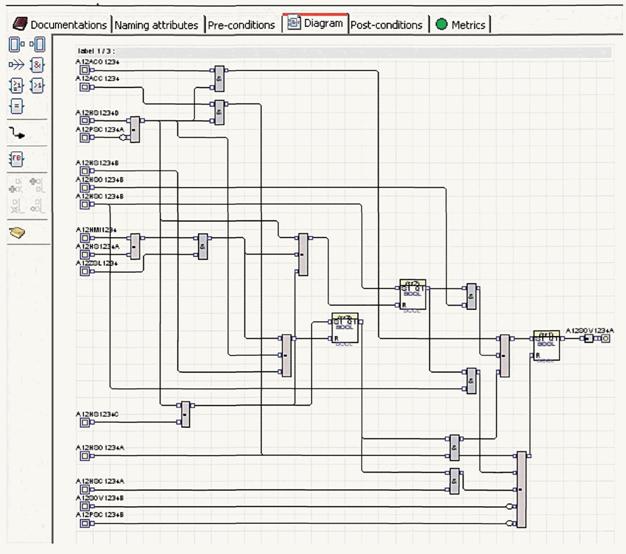
Task: Open the Pre-conditions tab
Action: [241, 24]
